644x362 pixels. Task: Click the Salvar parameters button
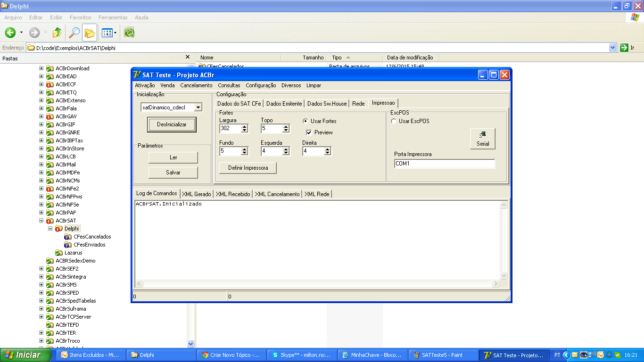[173, 173]
